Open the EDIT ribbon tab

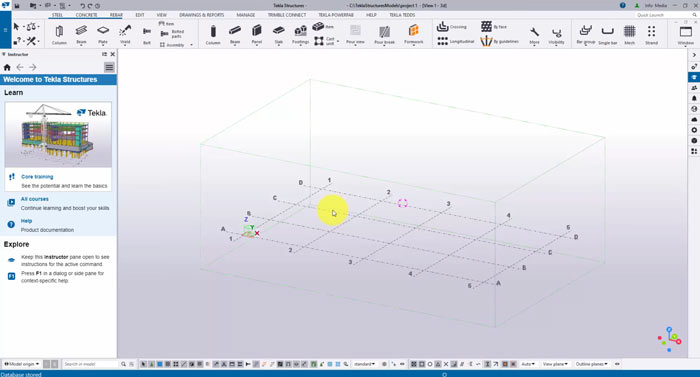[x=140, y=15]
